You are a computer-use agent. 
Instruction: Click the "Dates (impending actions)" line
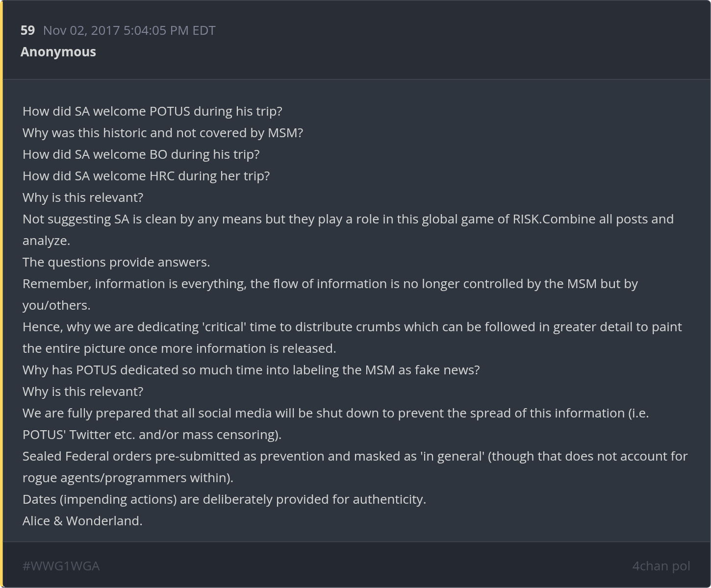pyautogui.click(x=224, y=499)
